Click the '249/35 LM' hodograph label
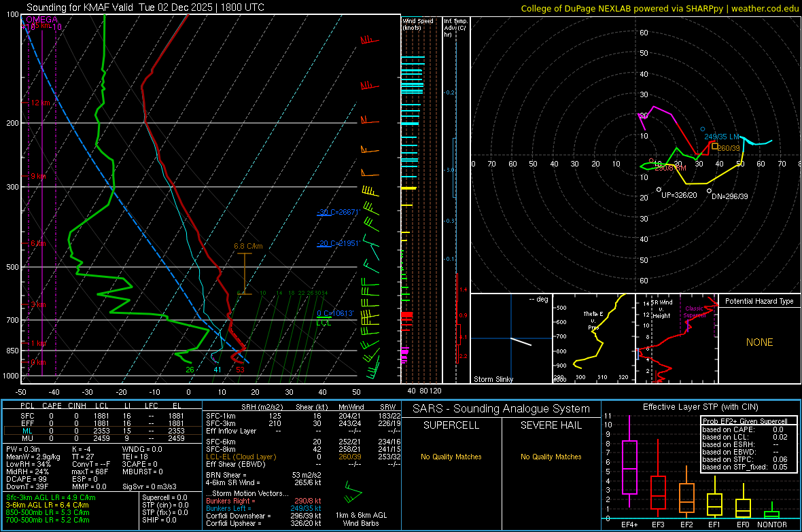This screenshot has width=802, height=532. point(722,137)
